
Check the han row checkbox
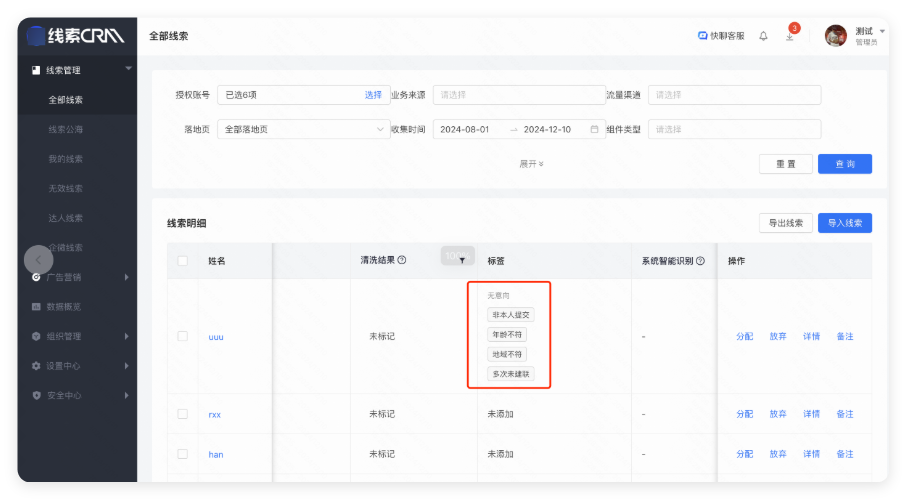pyautogui.click(x=183, y=454)
